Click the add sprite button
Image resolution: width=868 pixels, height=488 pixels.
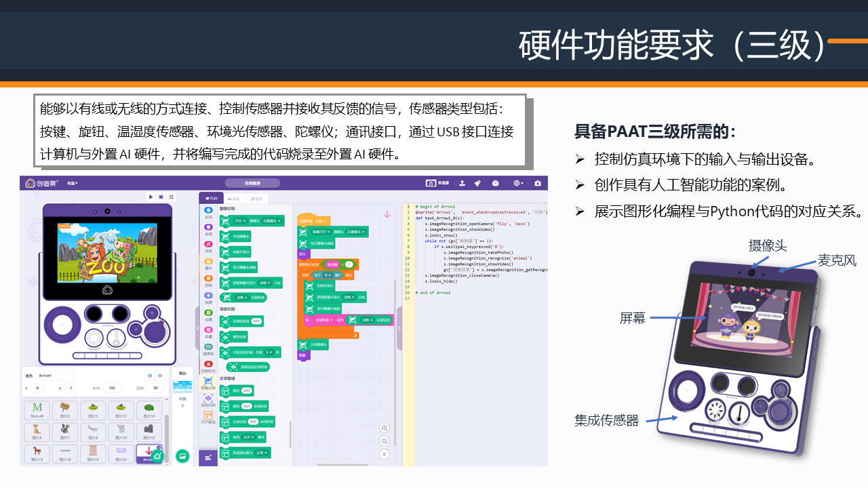click(157, 456)
